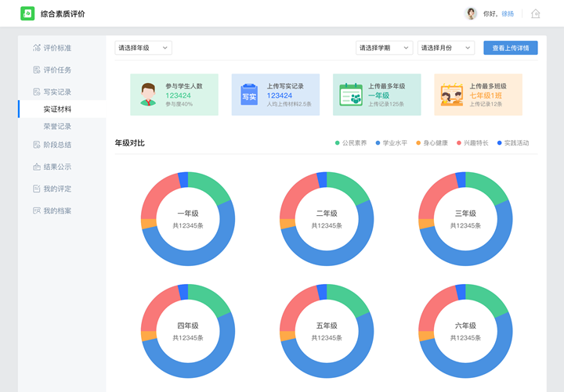Click the 上传记录12条 text
Viewport: 564px width, 392px height.
[x=486, y=104]
